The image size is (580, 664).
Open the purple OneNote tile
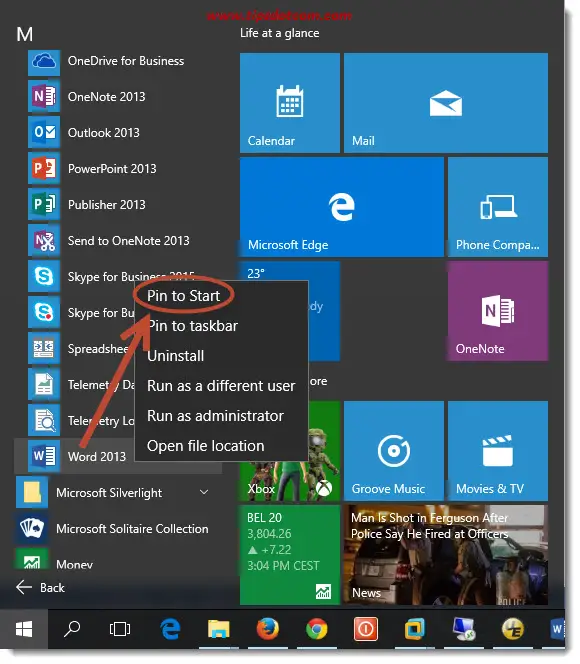[498, 311]
